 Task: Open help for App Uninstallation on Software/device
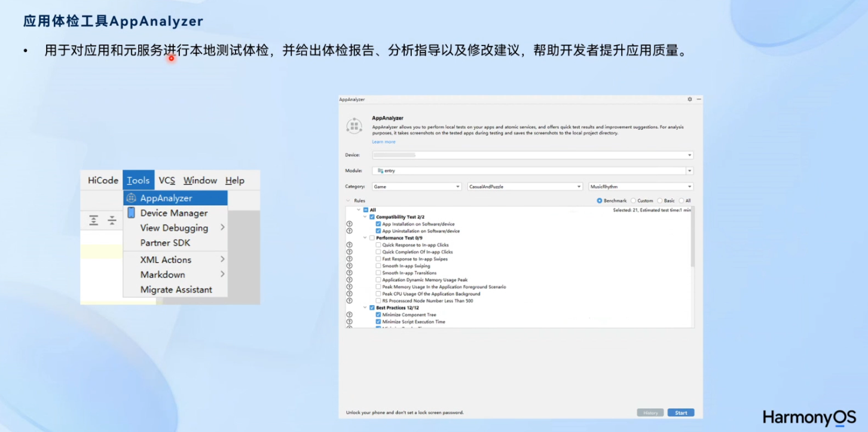349,231
